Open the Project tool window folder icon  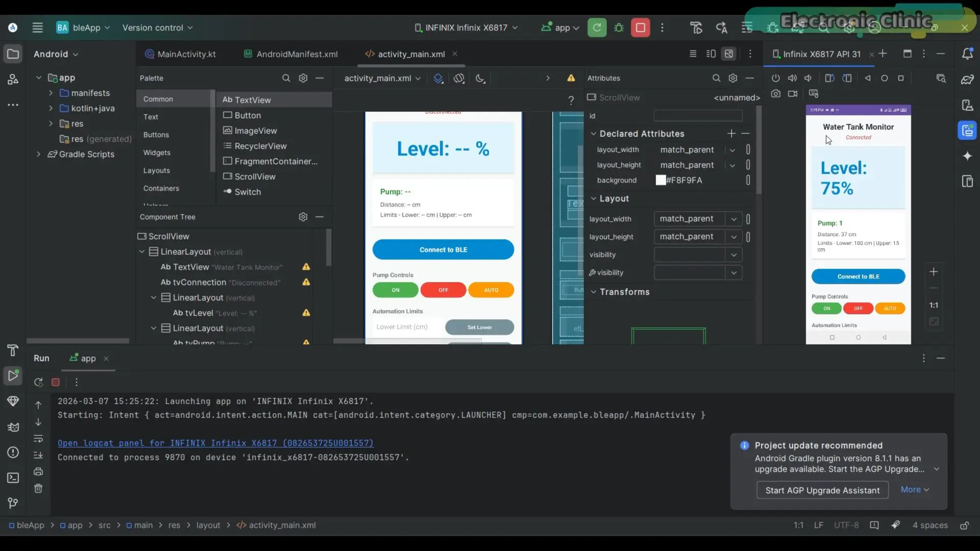[13, 54]
